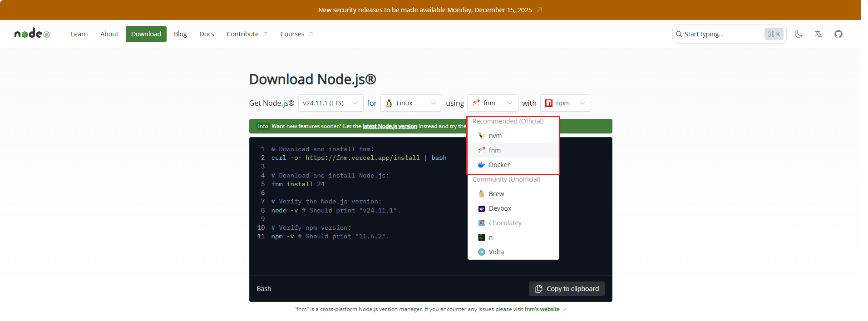Pick the n version manager option
The width and height of the screenshot is (868, 321).
pyautogui.click(x=513, y=237)
